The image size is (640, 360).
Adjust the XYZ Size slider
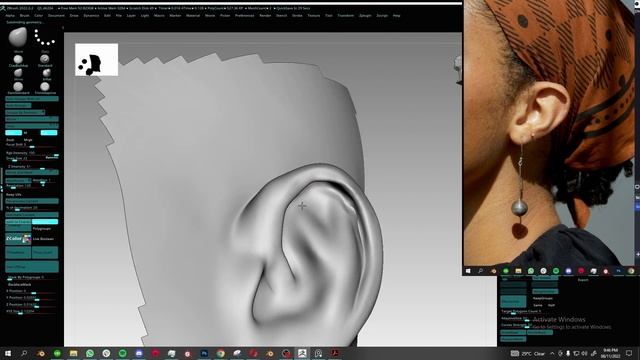click(31, 311)
